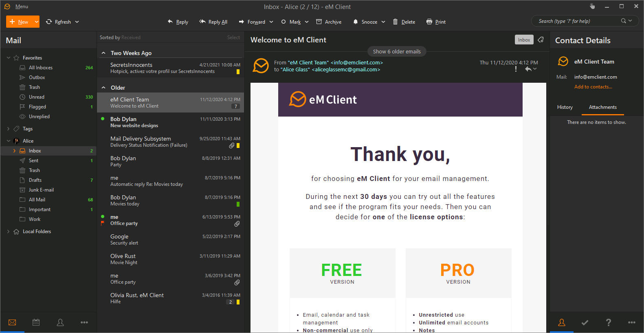The height and width of the screenshot is (333, 644).
Task: Click the search input field
Action: [578, 21]
